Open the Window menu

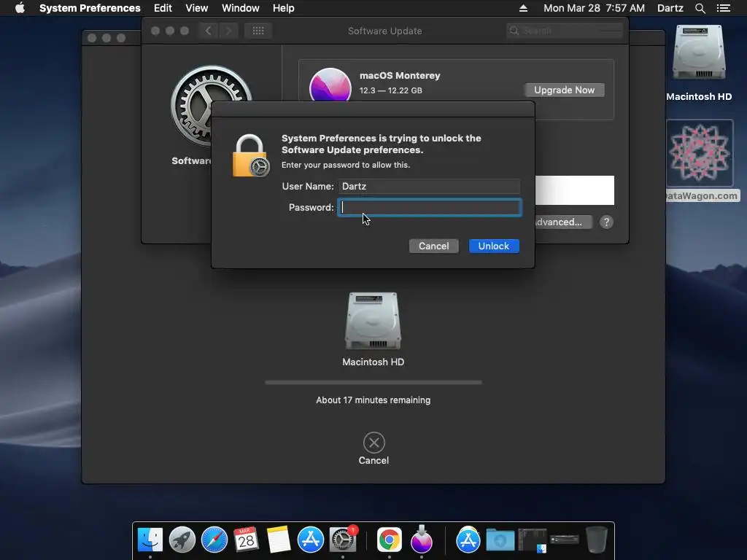click(241, 8)
